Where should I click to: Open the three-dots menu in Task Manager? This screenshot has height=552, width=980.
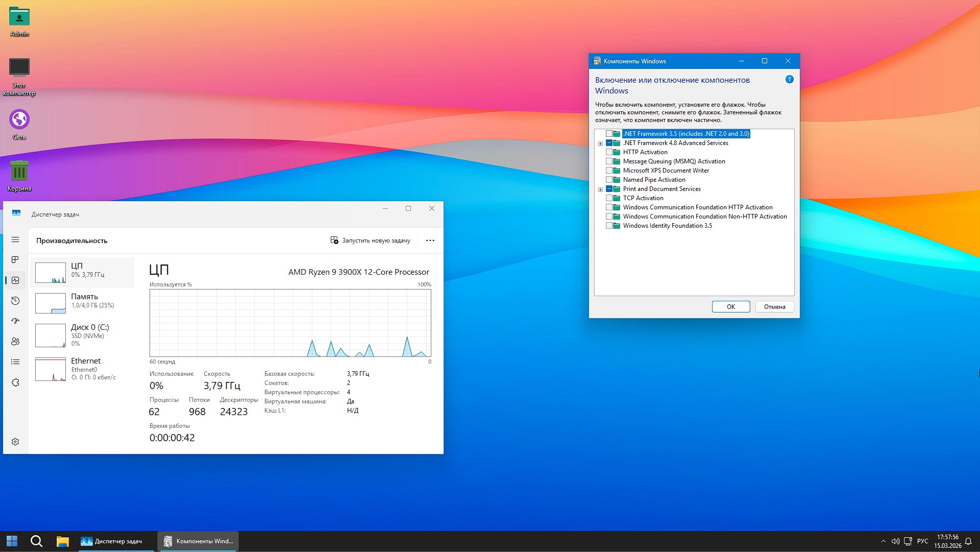click(430, 240)
